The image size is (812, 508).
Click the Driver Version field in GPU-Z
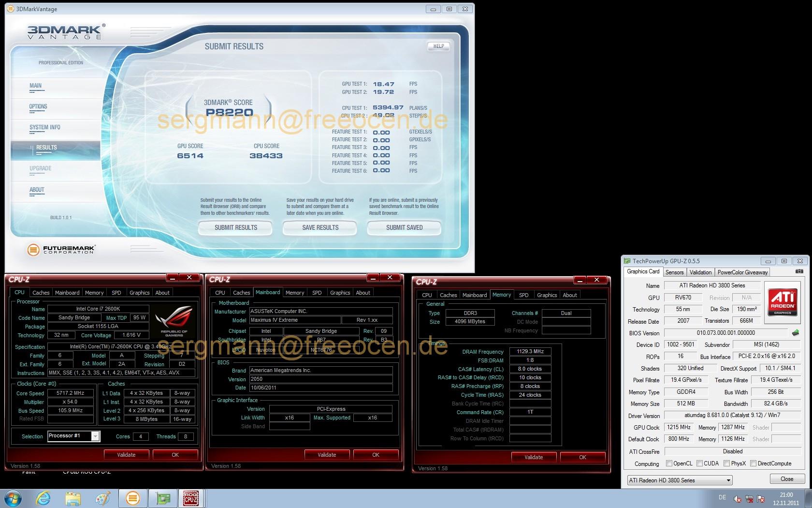(732, 415)
